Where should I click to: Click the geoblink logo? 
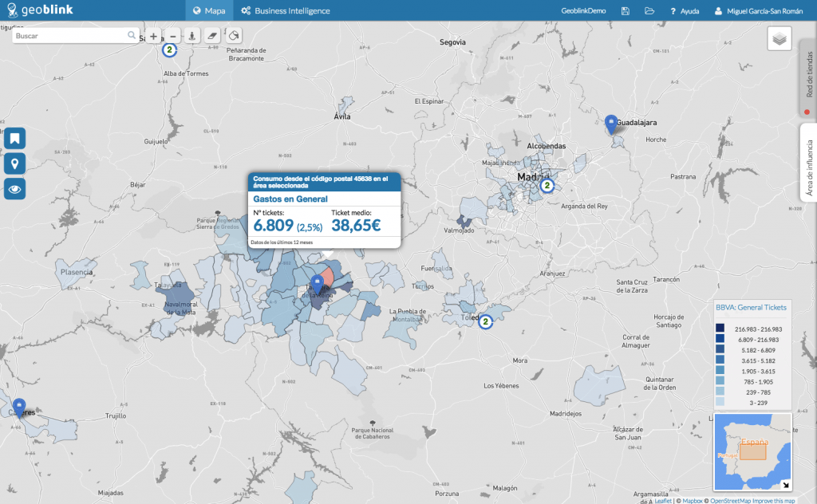[x=40, y=10]
